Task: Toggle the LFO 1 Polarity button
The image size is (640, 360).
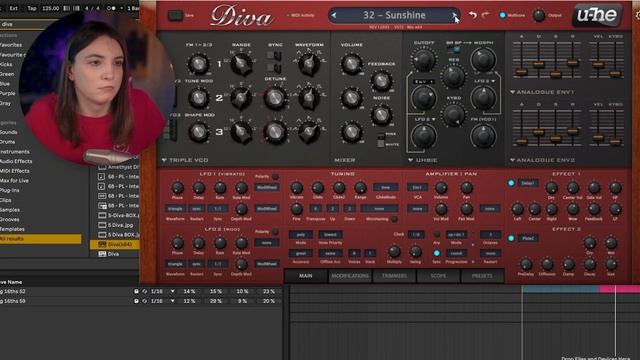Action: point(276,176)
